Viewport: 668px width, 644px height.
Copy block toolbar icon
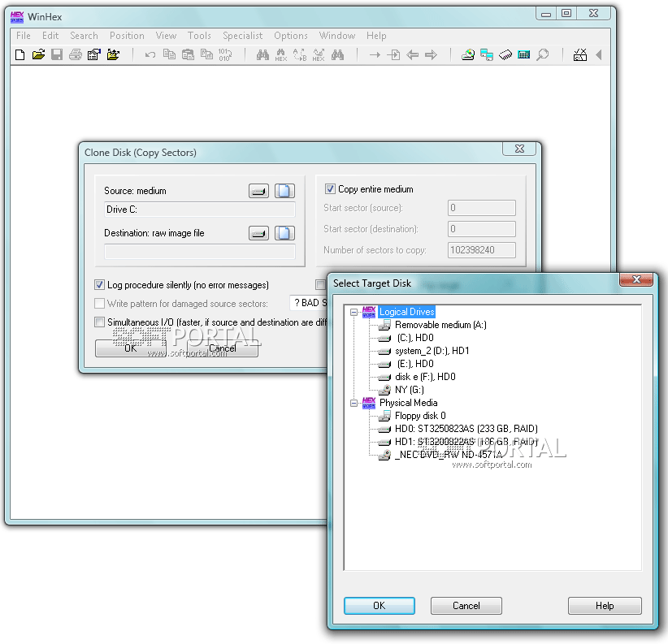pos(169,55)
